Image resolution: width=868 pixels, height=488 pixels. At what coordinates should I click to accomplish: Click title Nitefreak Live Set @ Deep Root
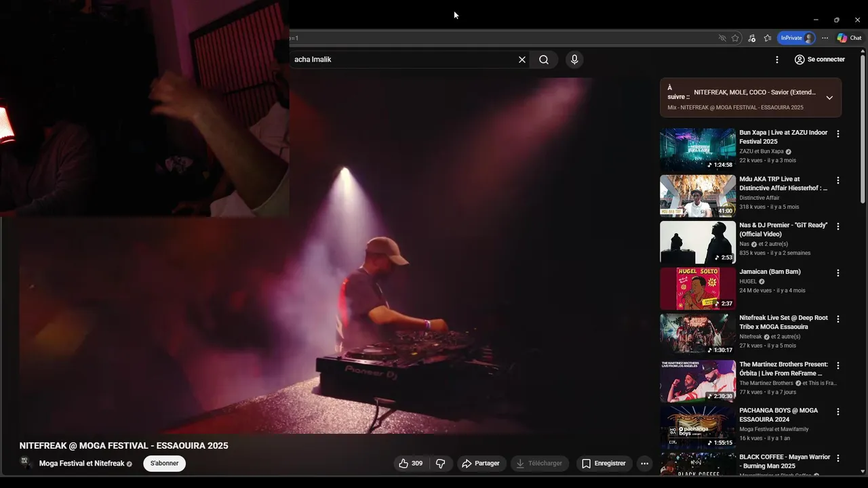pos(783,322)
